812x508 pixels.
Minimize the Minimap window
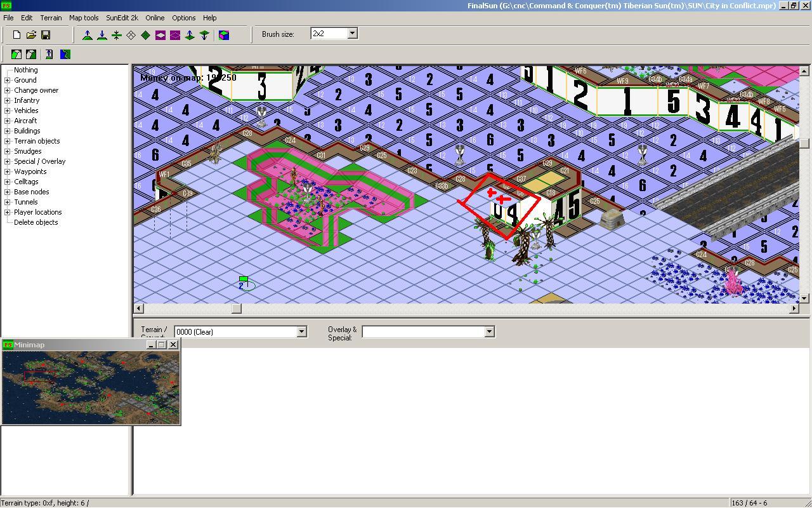pyautogui.click(x=151, y=345)
